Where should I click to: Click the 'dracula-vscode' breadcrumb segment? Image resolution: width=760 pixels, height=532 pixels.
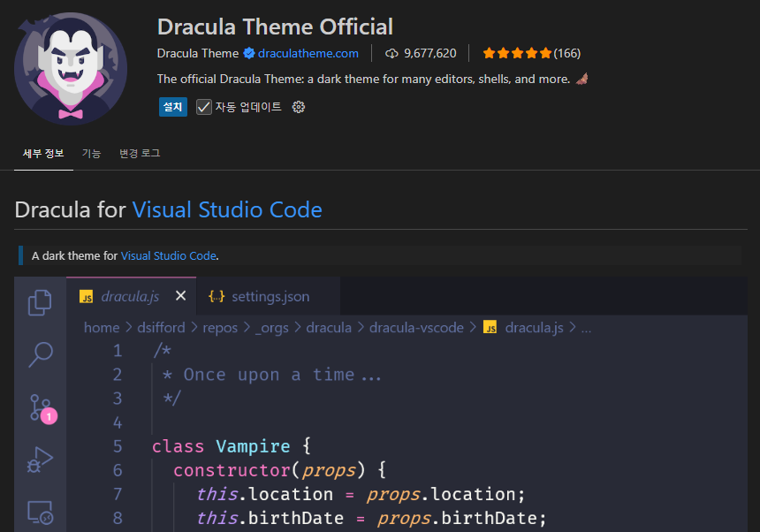(x=416, y=328)
